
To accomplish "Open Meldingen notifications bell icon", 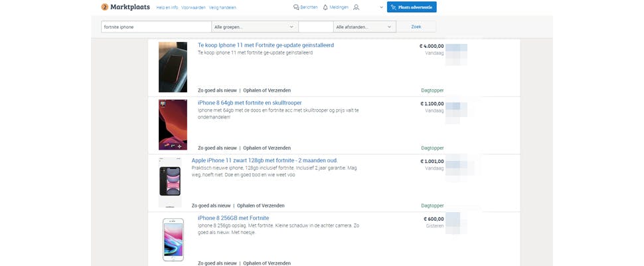I will (x=325, y=7).
